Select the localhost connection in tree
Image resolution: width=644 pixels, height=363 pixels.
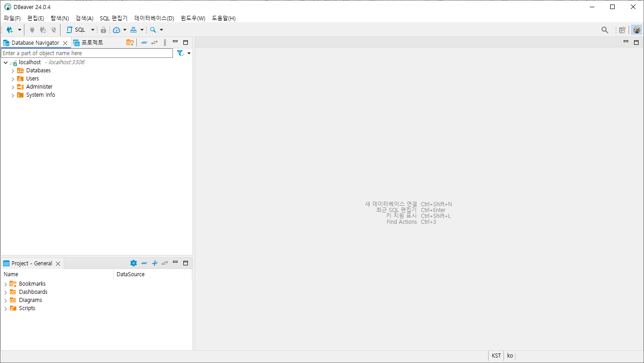click(30, 62)
